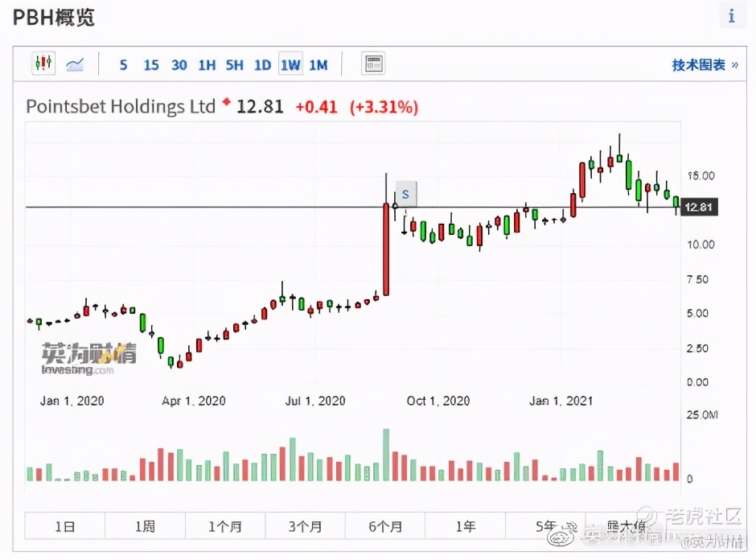Select the 30-minute interval

tap(179, 65)
